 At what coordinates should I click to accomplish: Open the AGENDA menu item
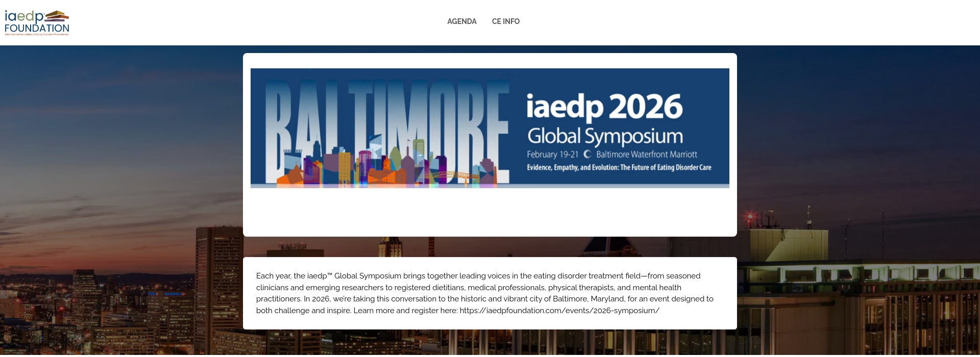pyautogui.click(x=461, y=21)
